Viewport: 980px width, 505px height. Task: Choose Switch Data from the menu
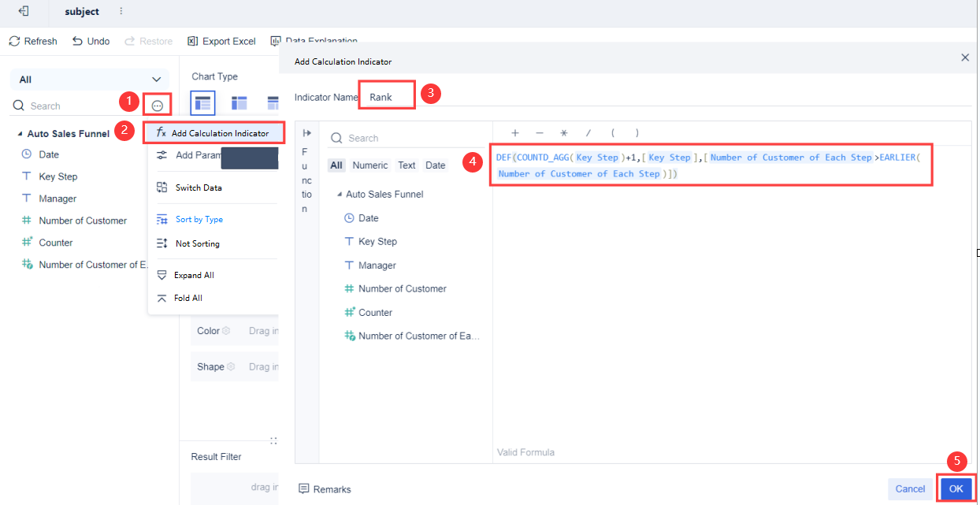[198, 188]
